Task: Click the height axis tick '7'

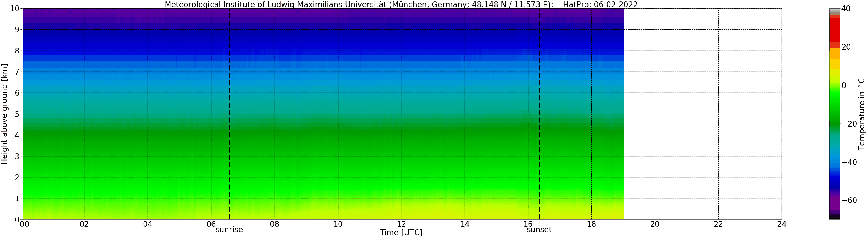Action: (x=17, y=72)
